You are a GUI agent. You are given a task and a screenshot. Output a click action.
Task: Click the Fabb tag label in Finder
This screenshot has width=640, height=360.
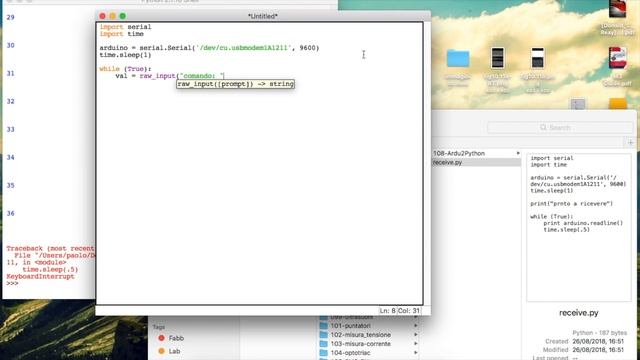pos(176,338)
